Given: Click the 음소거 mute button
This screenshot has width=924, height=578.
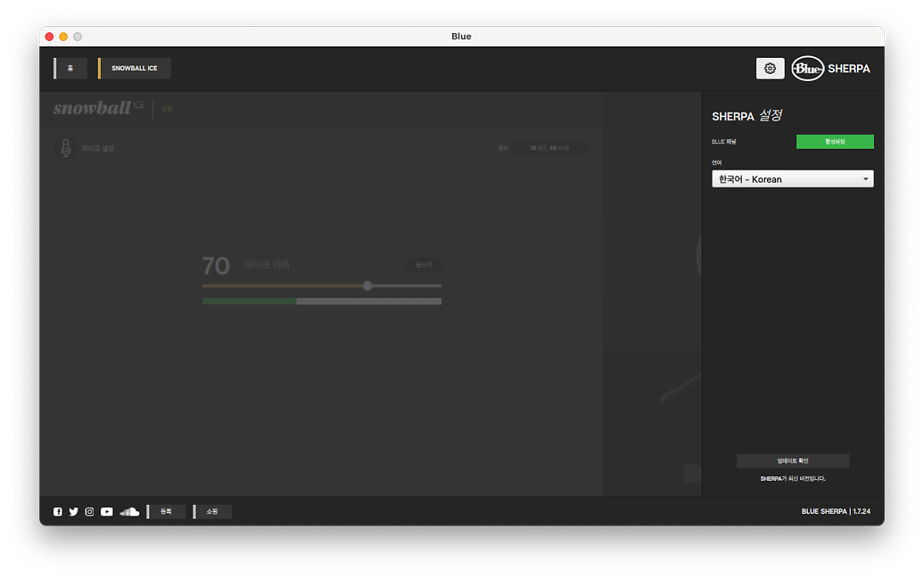Looking at the screenshot, I should pos(424,265).
